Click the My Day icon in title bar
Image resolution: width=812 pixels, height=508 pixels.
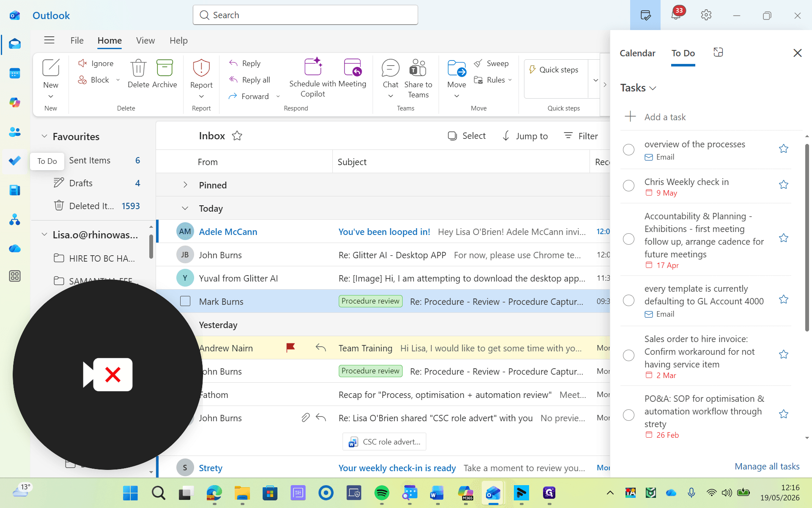[x=645, y=15]
